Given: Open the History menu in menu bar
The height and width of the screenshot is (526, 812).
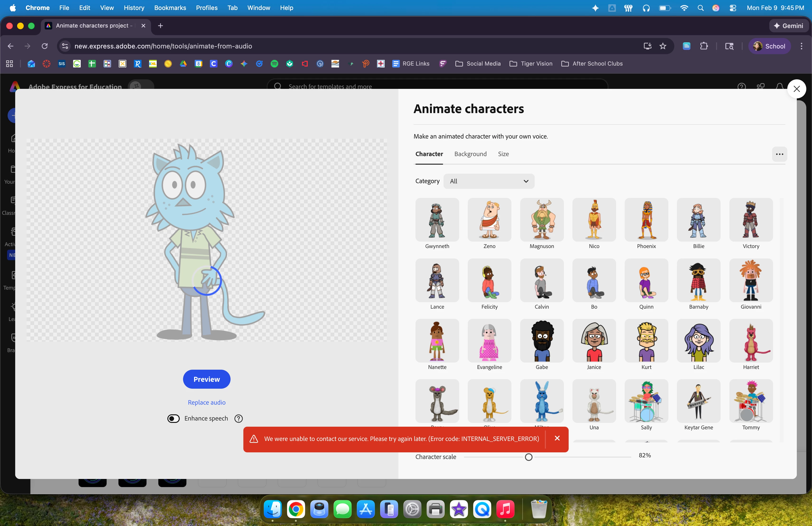Looking at the screenshot, I should tap(134, 8).
